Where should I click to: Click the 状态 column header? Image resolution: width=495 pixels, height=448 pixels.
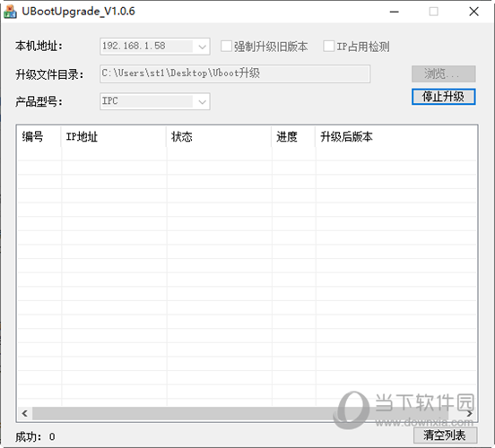coord(219,137)
